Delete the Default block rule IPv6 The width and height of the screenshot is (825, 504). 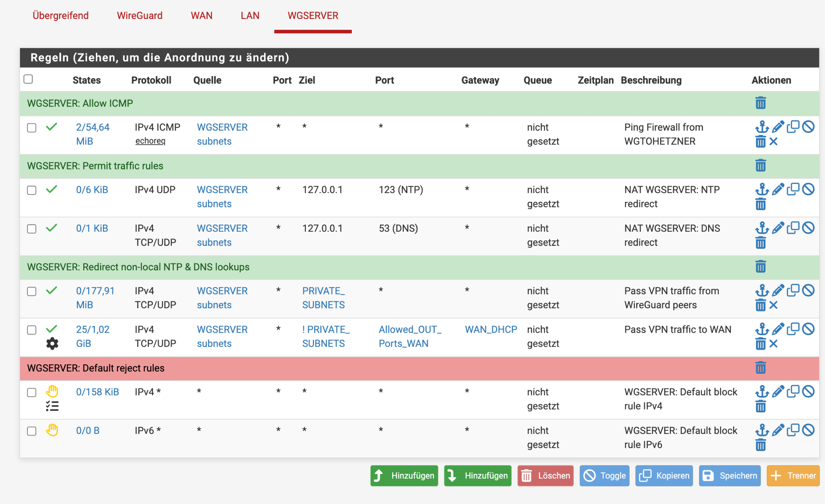pyautogui.click(x=760, y=445)
